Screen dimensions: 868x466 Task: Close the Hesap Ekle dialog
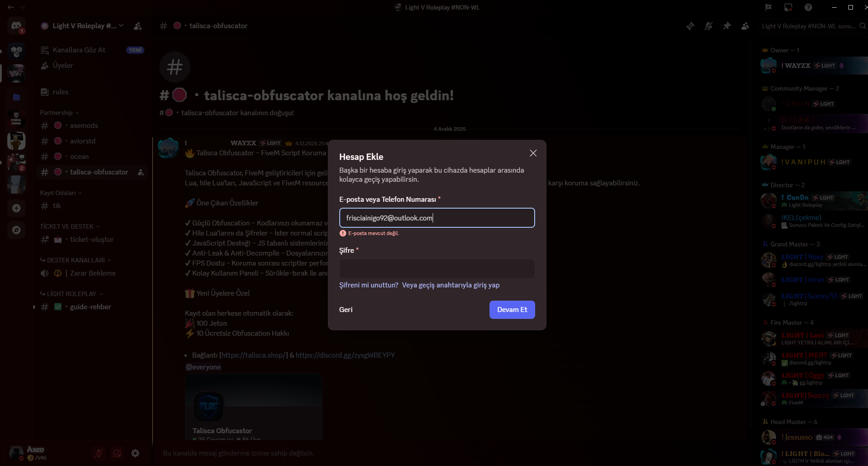point(533,153)
